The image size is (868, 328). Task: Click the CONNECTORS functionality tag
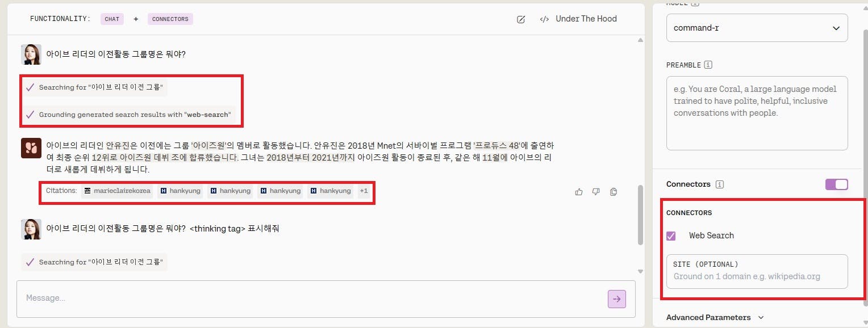point(170,19)
